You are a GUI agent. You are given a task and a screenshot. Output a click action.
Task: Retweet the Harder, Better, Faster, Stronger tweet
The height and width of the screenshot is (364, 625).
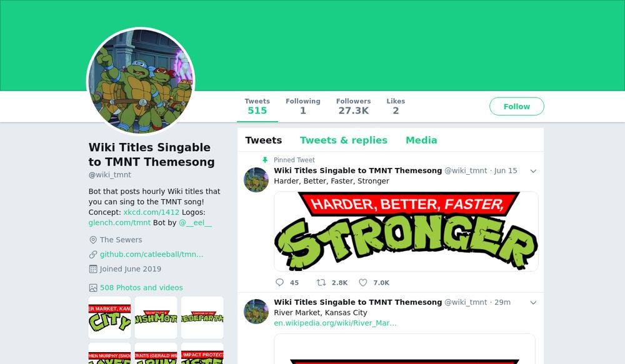321,282
